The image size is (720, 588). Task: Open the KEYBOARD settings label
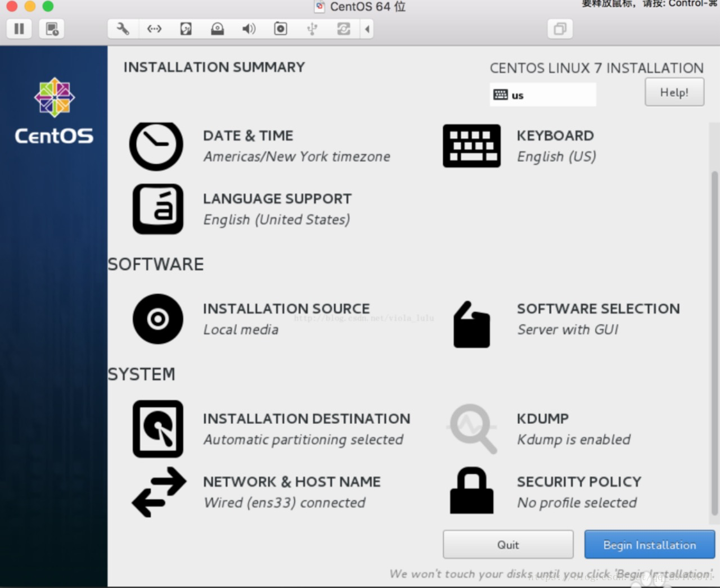[555, 135]
